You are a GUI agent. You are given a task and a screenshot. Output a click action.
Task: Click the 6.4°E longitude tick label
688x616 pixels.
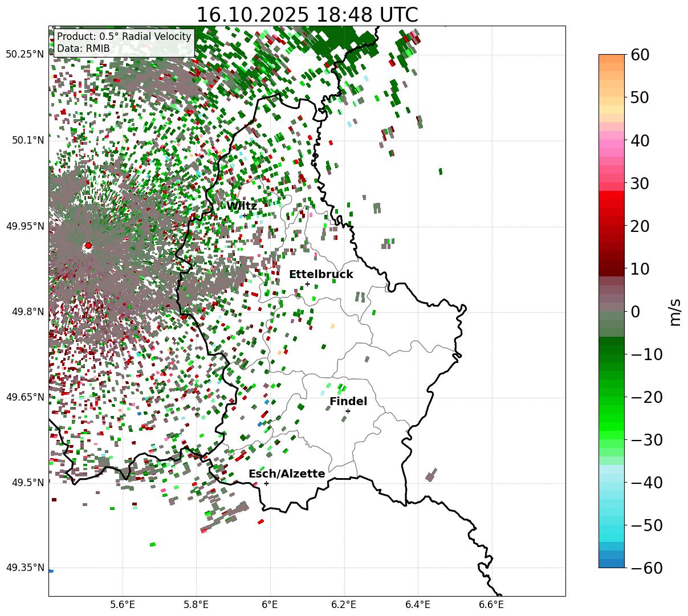(418, 606)
